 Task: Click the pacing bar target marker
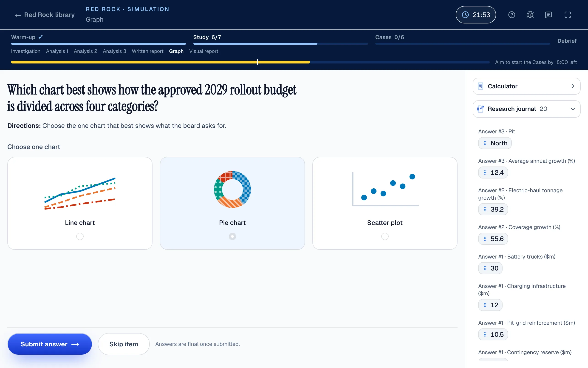[257, 62]
